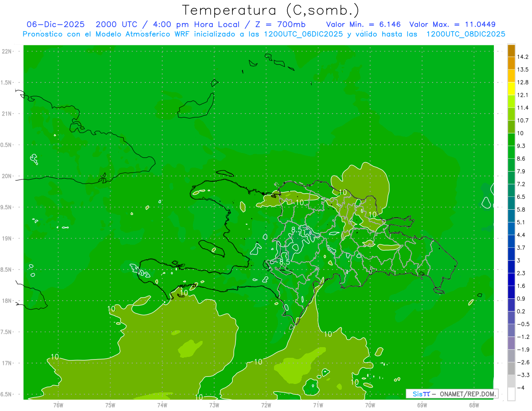
Task: Click the 'ONAMET/REP.DOM.' credit box
Action: click(x=452, y=394)
